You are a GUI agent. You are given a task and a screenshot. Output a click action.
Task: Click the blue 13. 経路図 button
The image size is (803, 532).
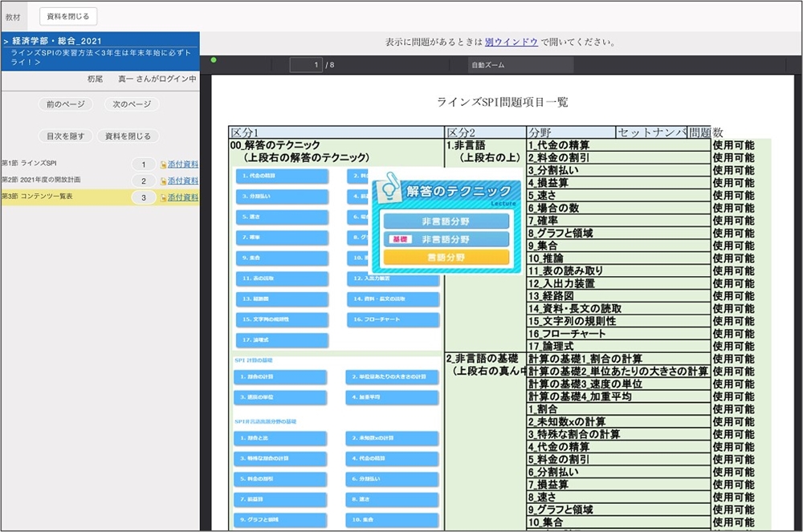pos(282,298)
